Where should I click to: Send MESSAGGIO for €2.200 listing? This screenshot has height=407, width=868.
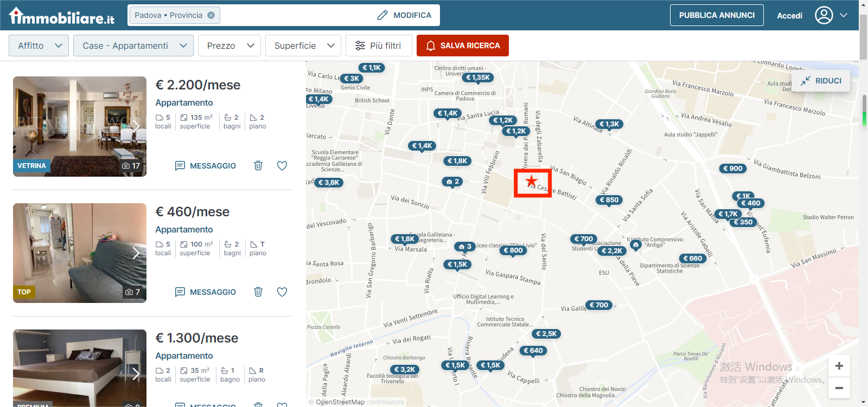point(206,166)
